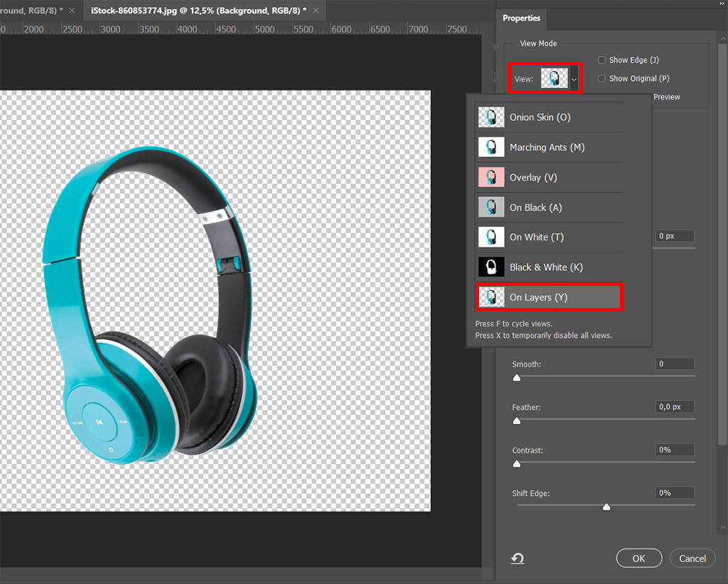Click the Smooth value field
Viewport: 728px width, 584px height.
click(675, 363)
